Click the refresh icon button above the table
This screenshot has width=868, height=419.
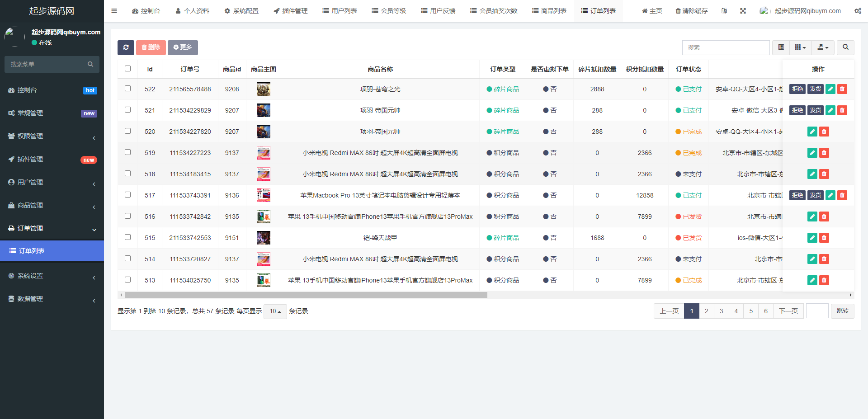tap(126, 47)
